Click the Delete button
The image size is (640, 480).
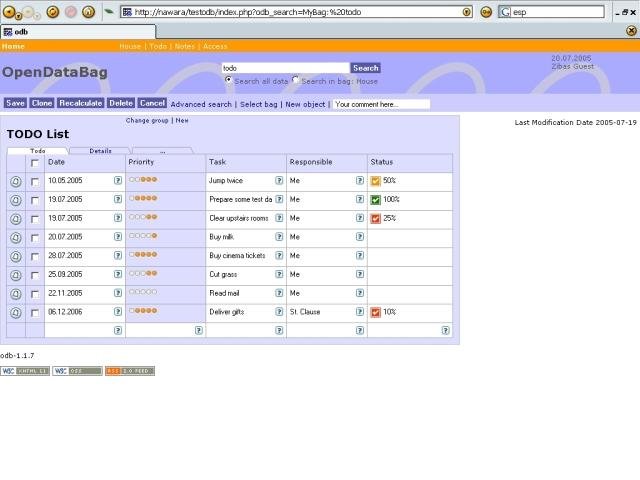pyautogui.click(x=121, y=103)
